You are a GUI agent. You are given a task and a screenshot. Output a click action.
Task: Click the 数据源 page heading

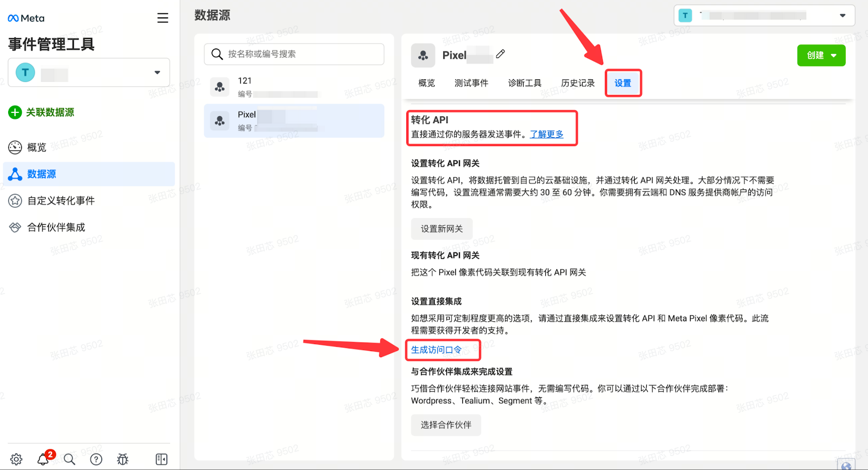click(213, 15)
